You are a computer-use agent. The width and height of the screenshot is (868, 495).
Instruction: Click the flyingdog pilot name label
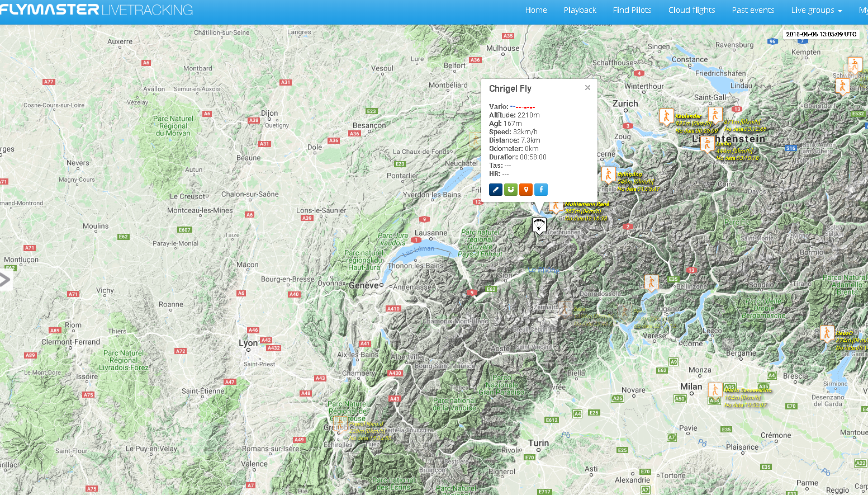[x=630, y=175]
